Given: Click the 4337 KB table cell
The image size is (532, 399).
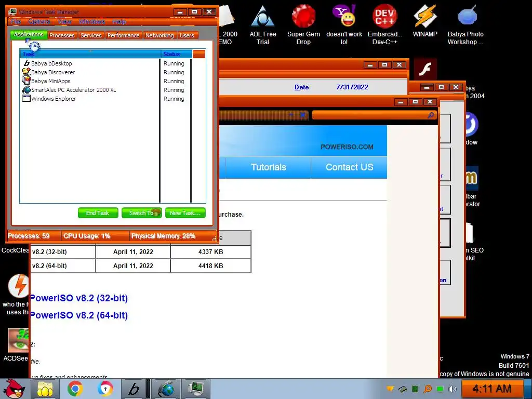Looking at the screenshot, I should point(211,252).
